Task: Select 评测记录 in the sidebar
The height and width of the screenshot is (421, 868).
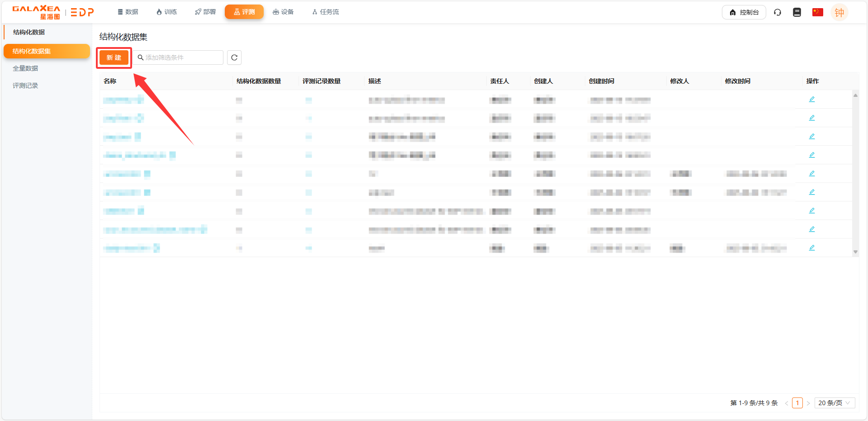Action: (25, 86)
